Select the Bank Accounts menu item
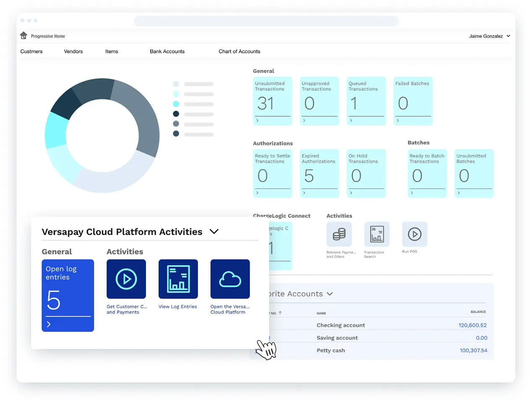 coord(167,51)
